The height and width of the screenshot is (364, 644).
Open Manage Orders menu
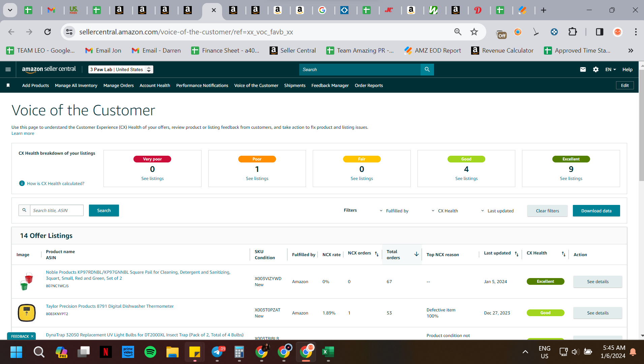(x=119, y=86)
